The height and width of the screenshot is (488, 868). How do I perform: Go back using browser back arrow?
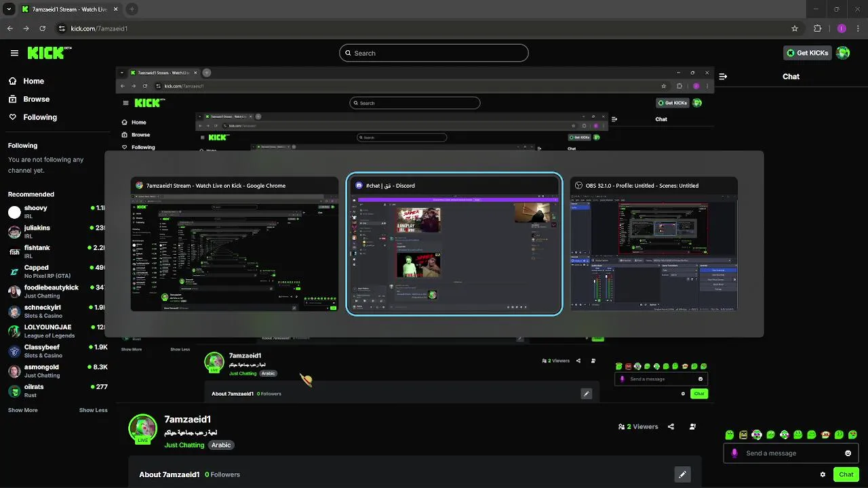click(x=9, y=28)
